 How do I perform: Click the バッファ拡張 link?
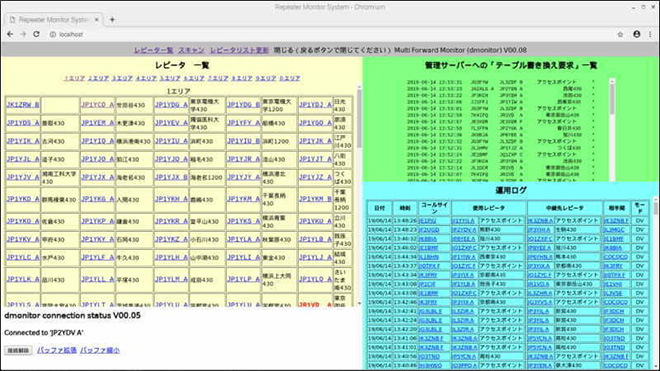tap(57, 350)
